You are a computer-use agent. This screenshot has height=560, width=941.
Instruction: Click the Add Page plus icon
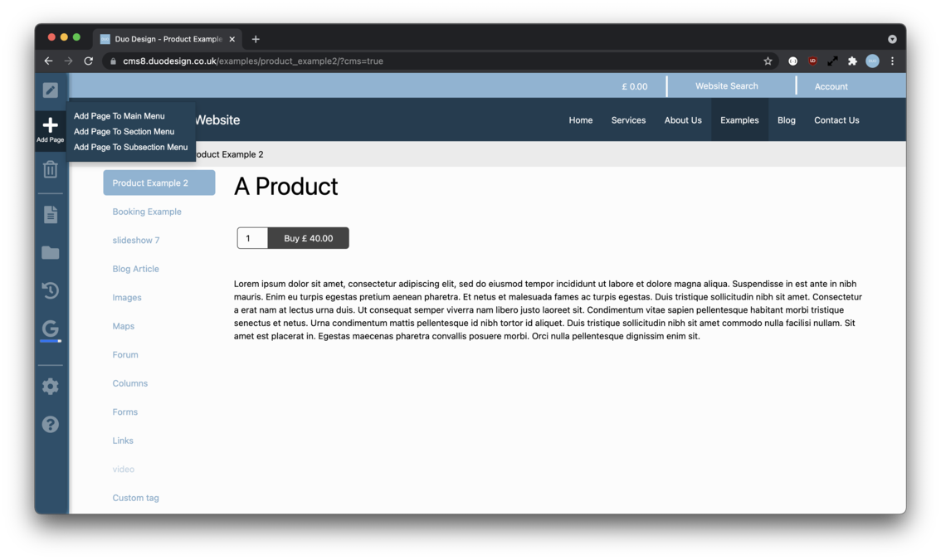[x=50, y=126]
